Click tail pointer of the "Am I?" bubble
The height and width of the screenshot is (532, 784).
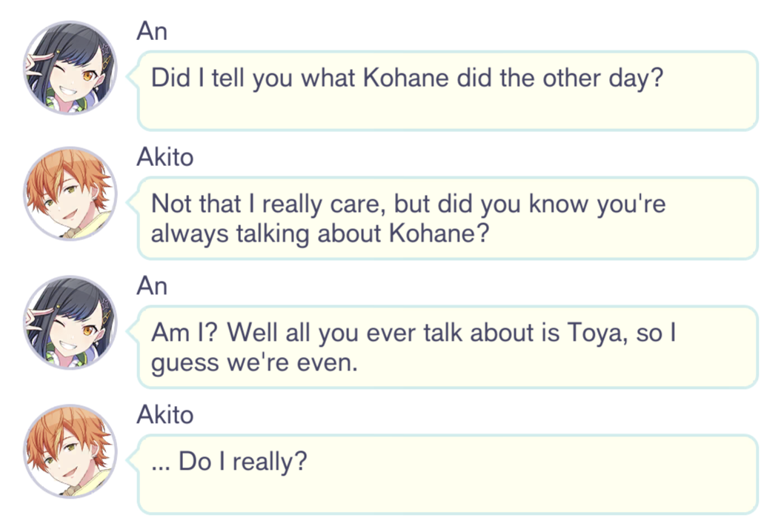[132, 331]
